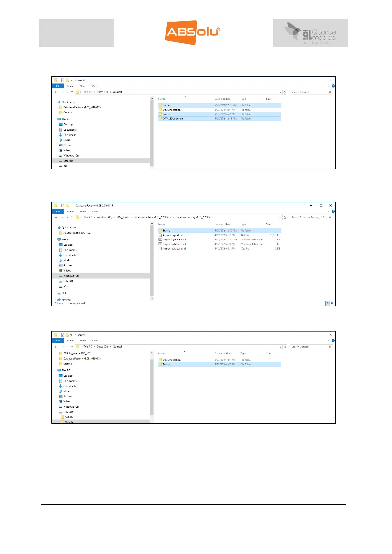Click Windows (C:) breadcrumb in Database Factory address bar
Screen dimensions: 392x554
[x=104, y=217]
